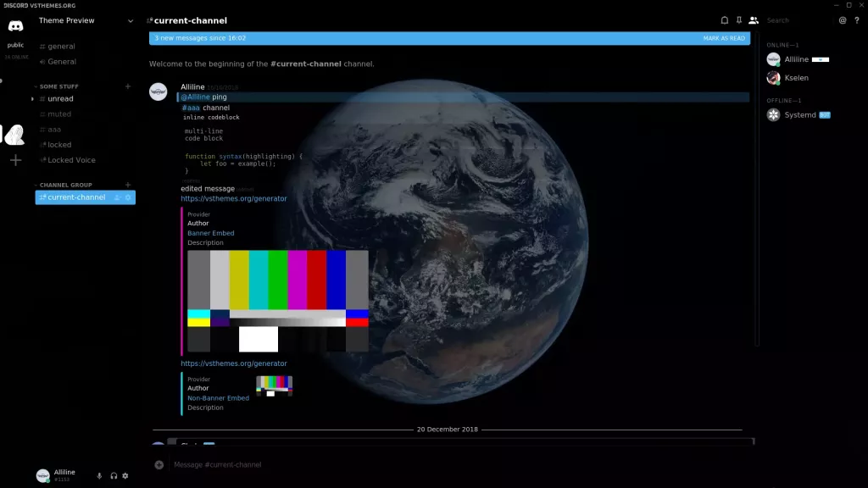Open the notification settings bell

tap(725, 19)
